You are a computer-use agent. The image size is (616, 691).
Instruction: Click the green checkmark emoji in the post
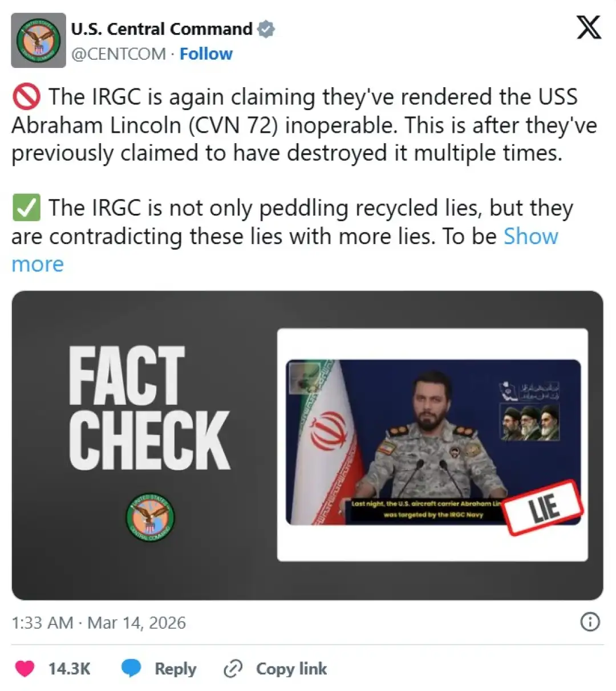coord(26,208)
